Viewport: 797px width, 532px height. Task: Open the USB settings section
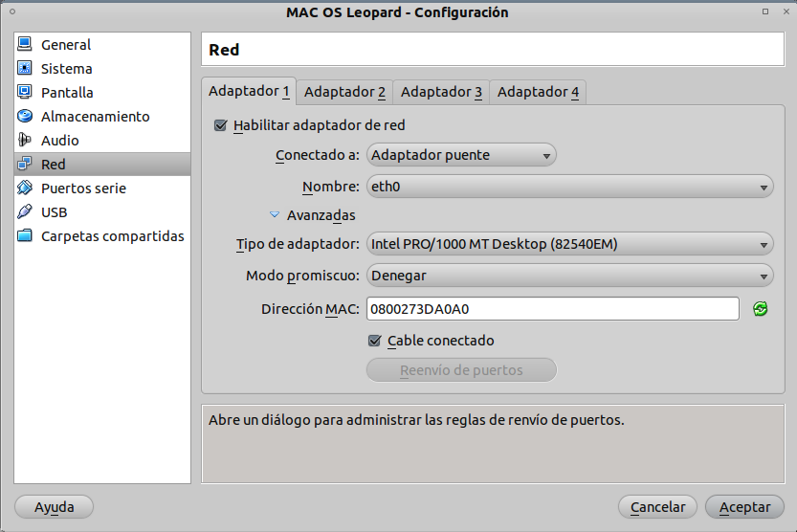tap(102, 211)
